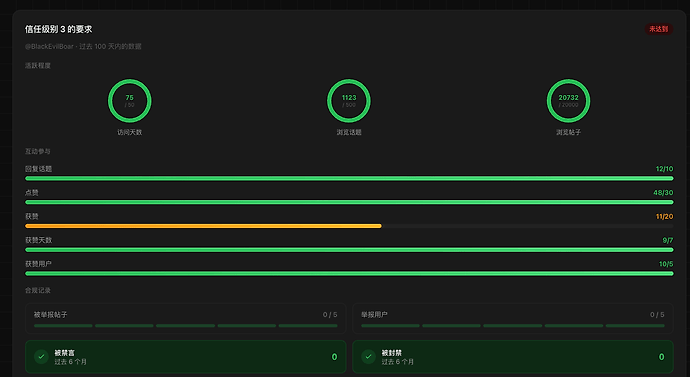Click the 浏览帖子 label under gauge
690x377 pixels.
[568, 132]
